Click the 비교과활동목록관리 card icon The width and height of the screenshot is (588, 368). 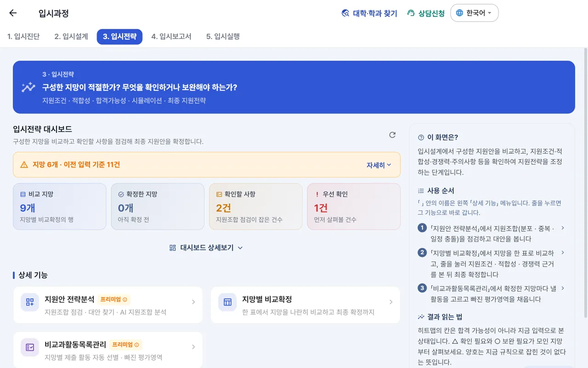pos(30,347)
